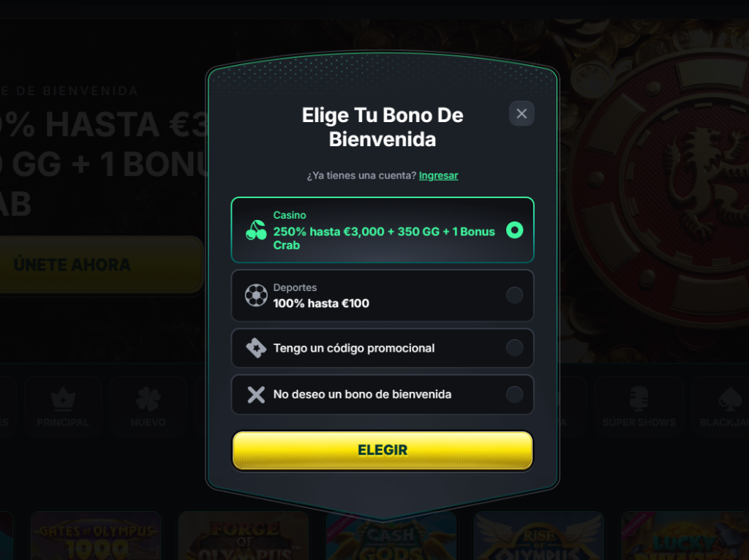Screen dimensions: 749x560
Task: Click the X icon beside no bonus option
Action: (x=256, y=394)
